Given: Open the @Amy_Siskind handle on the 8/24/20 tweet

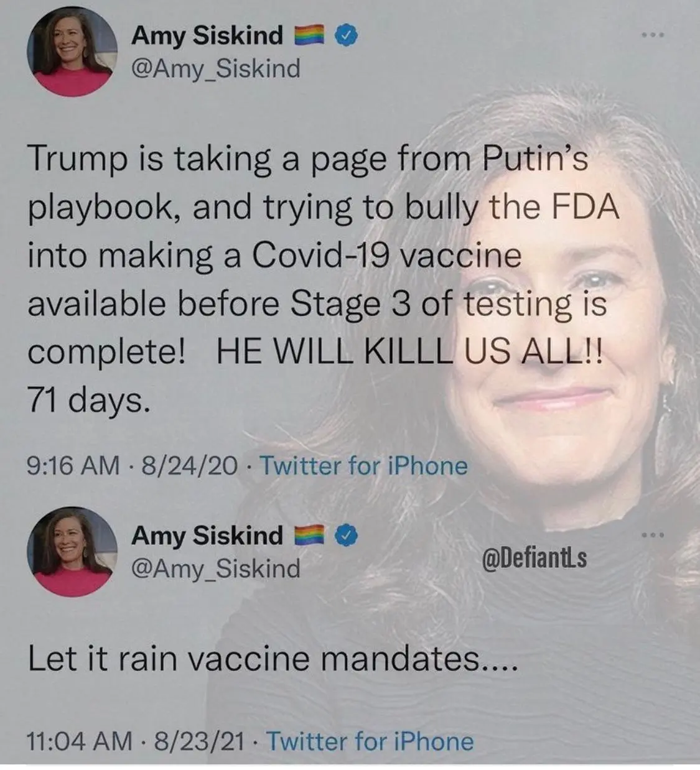Looking at the screenshot, I should (x=215, y=68).
